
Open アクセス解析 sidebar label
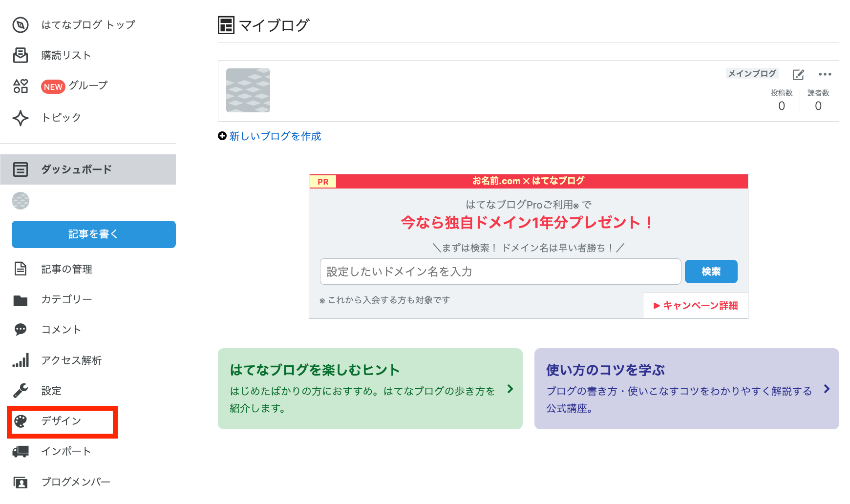click(x=72, y=360)
